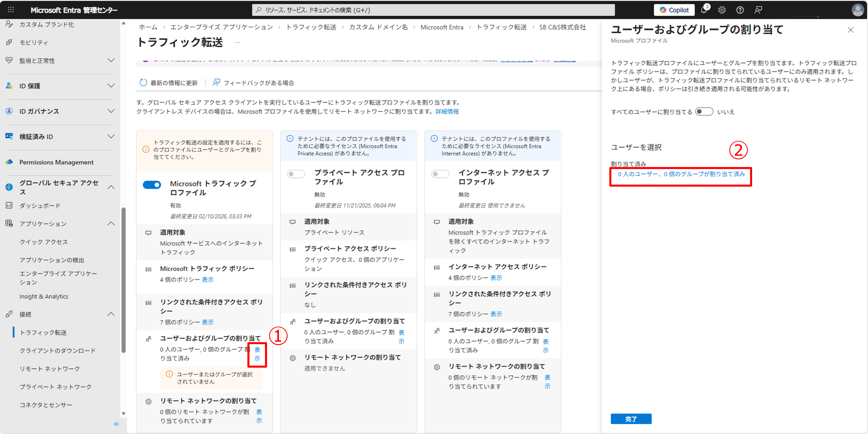Open the app launcher waffle icon
This screenshot has height=434, width=868.
point(11,10)
